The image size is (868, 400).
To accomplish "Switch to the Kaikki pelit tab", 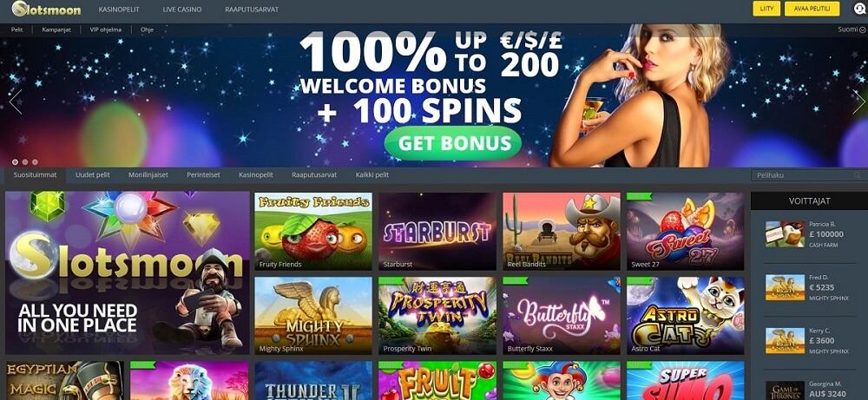I will point(372,174).
